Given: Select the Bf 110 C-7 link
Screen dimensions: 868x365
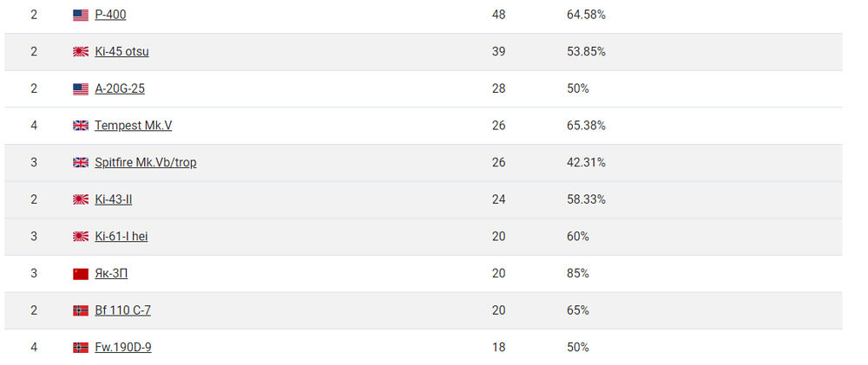Looking at the screenshot, I should tap(123, 310).
